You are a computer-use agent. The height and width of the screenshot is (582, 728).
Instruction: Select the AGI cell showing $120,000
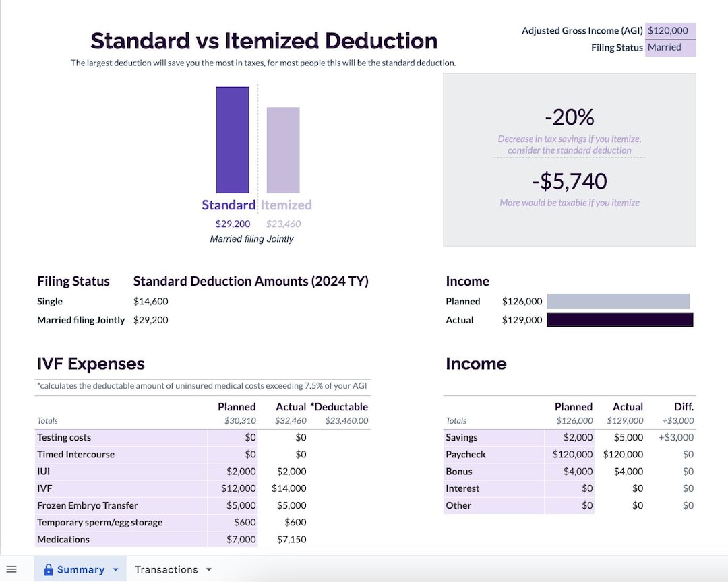(670, 30)
